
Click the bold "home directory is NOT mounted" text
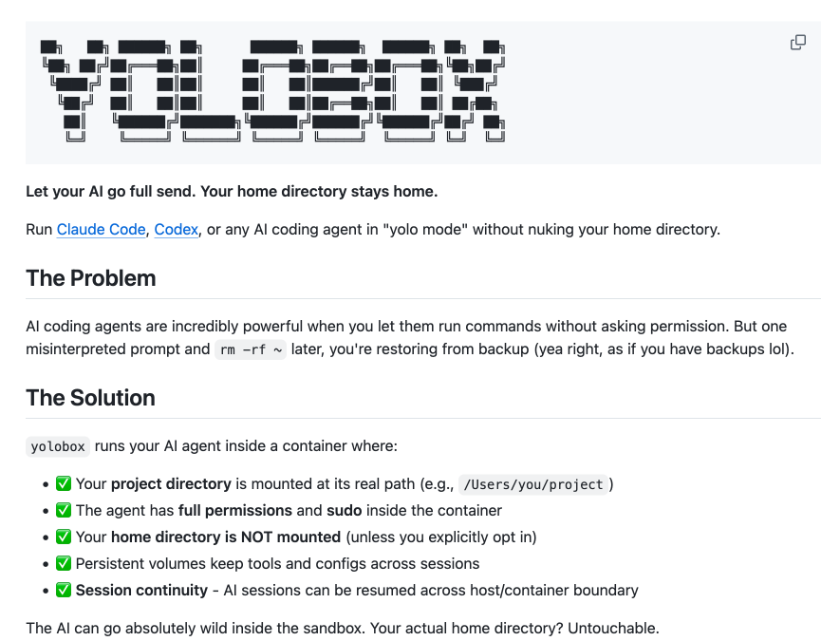coord(226,537)
